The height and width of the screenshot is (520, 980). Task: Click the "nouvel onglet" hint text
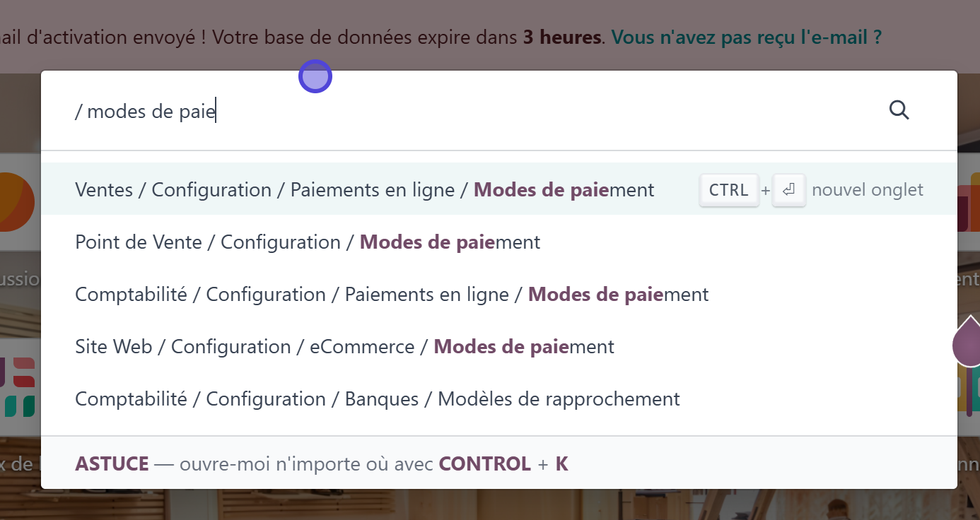(867, 190)
